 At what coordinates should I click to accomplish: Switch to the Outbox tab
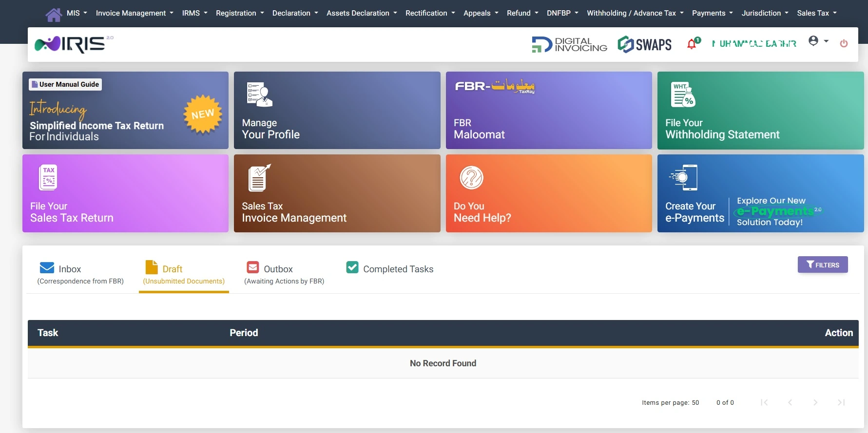(x=284, y=273)
